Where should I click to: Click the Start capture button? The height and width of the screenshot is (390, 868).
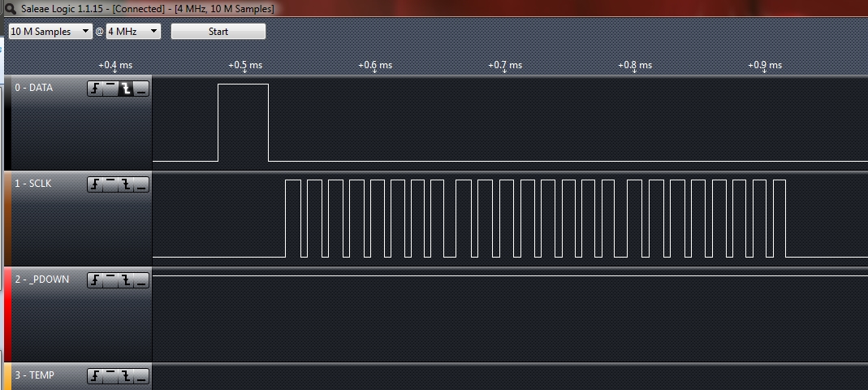218,31
